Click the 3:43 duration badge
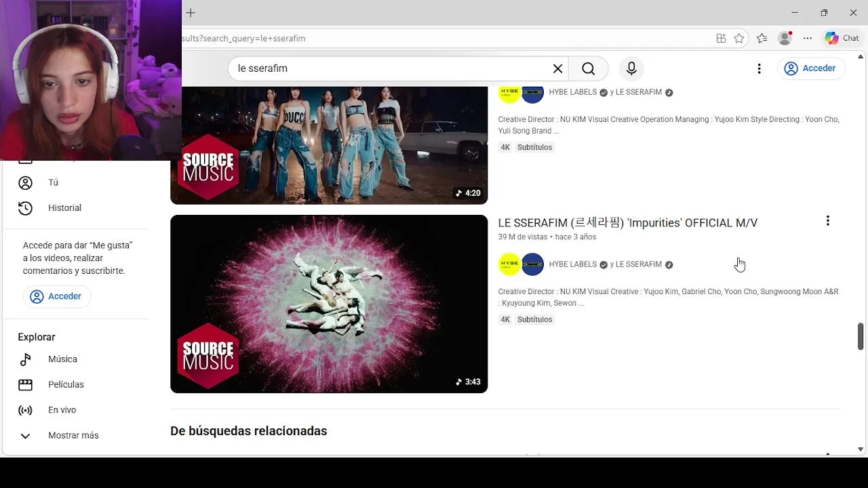 tap(468, 382)
